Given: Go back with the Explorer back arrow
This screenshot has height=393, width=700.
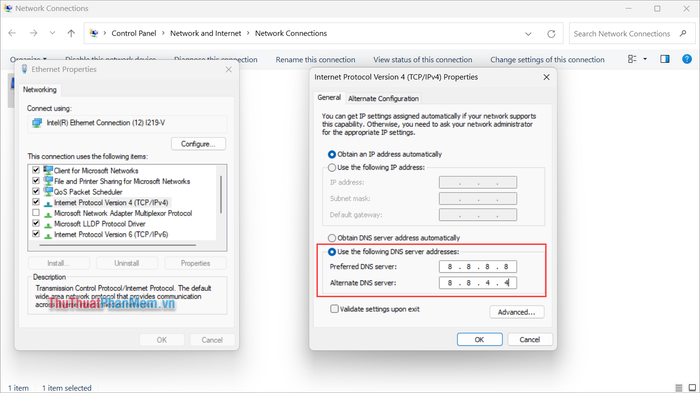Looking at the screenshot, I should coord(12,33).
